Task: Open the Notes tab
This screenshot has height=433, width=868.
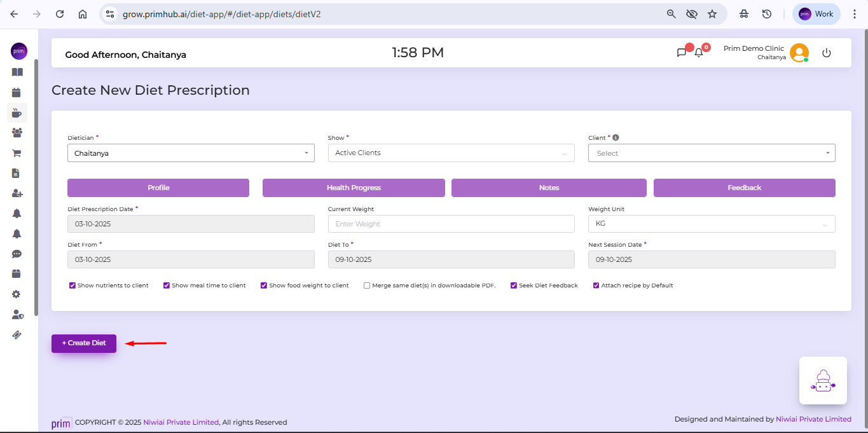Action: point(549,188)
